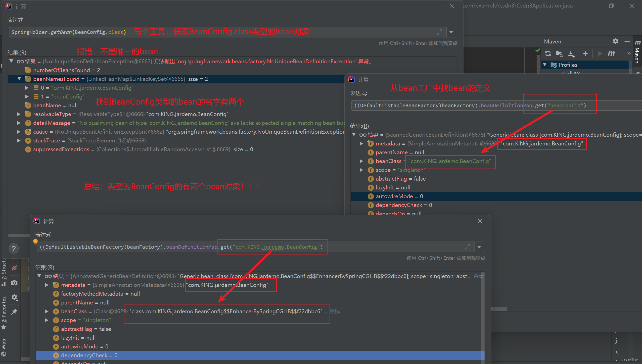This screenshot has height=364, width=642.
Task: Click the Maven toolbar overflow chevrons
Action: 629,53
